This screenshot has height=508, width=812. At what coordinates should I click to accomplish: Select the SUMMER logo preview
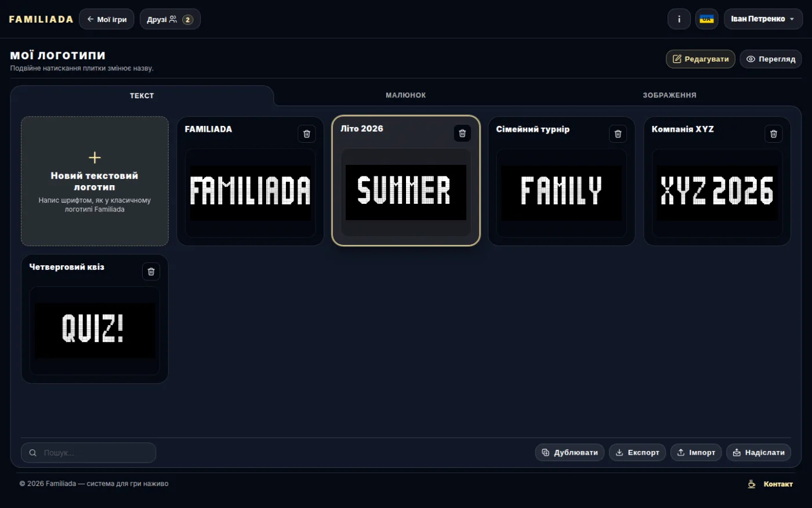pyautogui.click(x=406, y=192)
